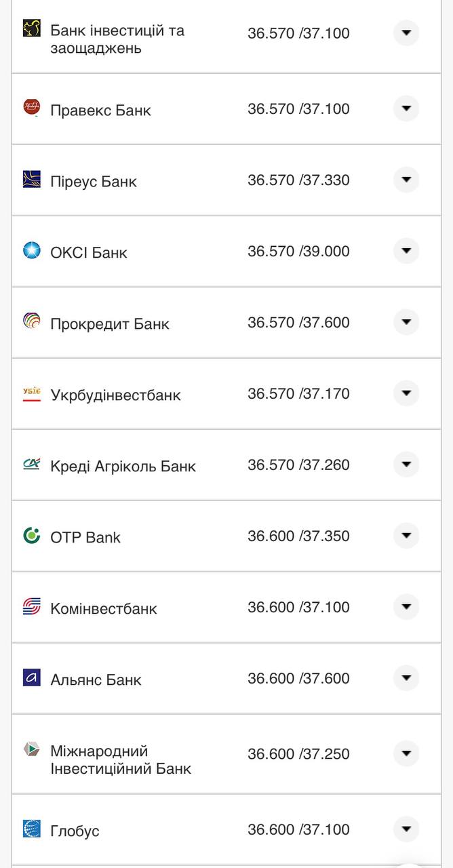The height and width of the screenshot is (868, 453).
Task: Expand the Глобус row dropdown arrow
Action: [406, 829]
